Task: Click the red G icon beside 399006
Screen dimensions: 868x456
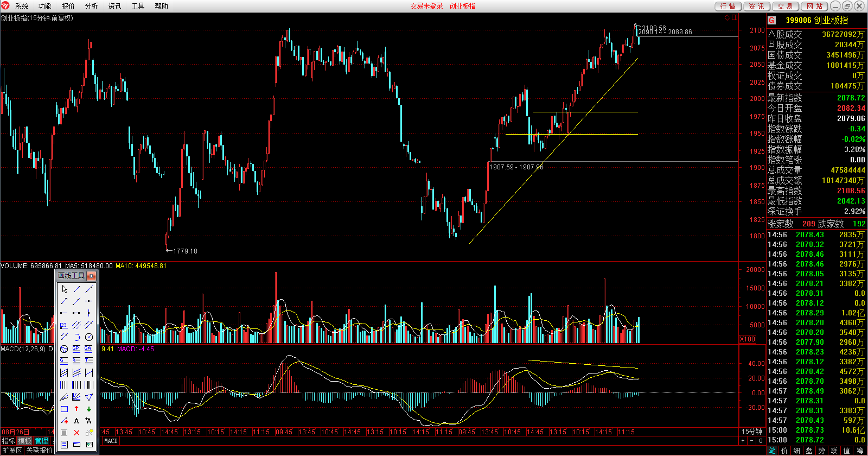Action: (x=772, y=21)
